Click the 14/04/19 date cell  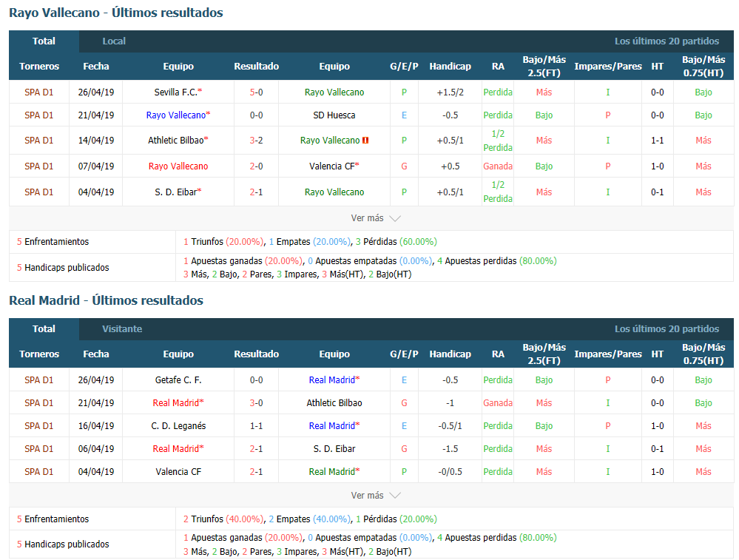(x=96, y=141)
